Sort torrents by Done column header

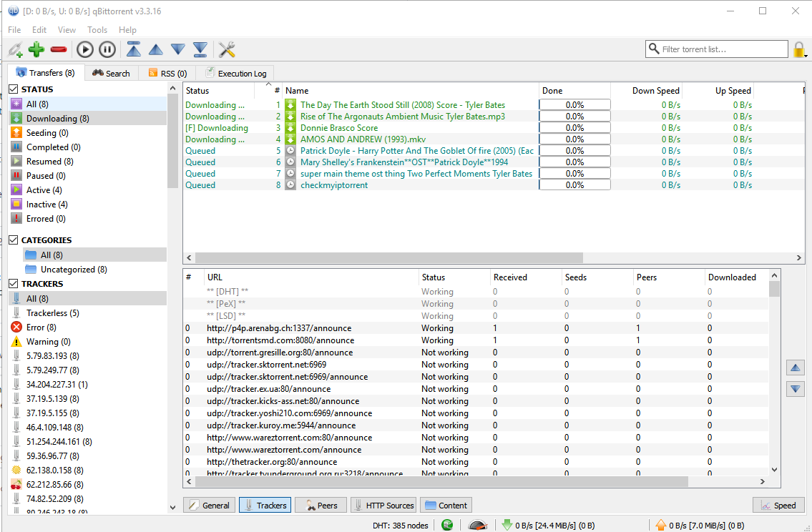(574, 91)
